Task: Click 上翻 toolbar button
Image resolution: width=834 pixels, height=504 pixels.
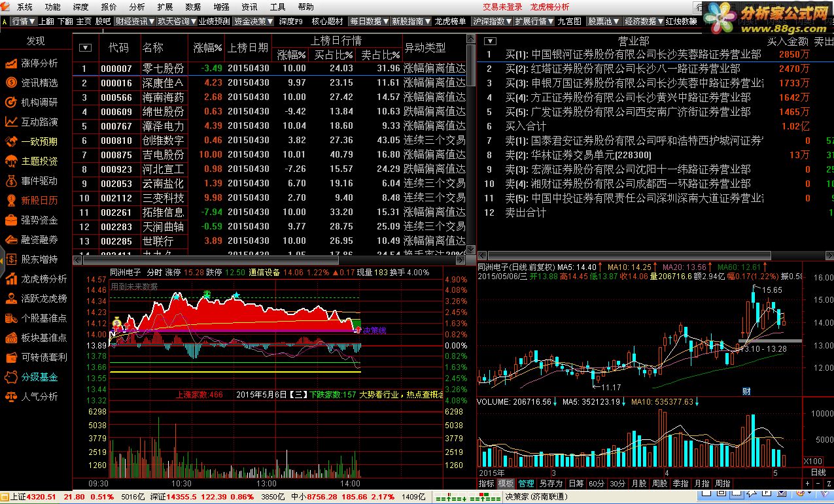Action: pos(46,21)
